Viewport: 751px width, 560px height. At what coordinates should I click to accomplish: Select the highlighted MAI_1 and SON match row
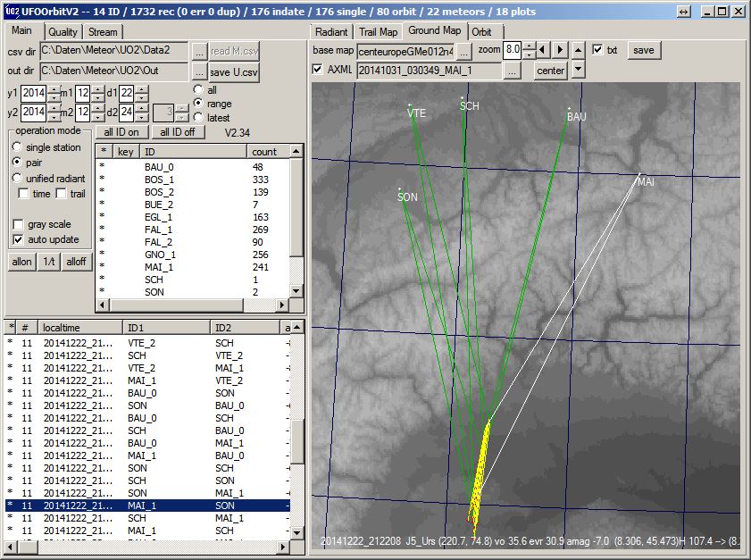pos(134,506)
